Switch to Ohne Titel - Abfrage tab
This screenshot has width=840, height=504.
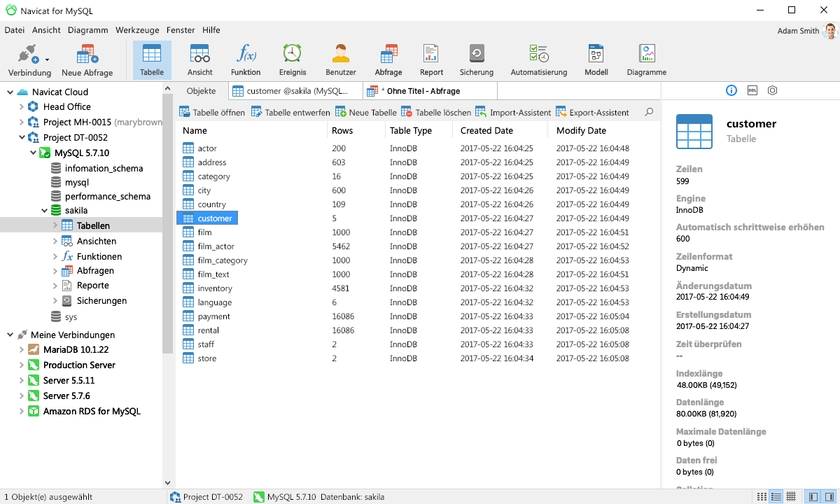coord(430,91)
